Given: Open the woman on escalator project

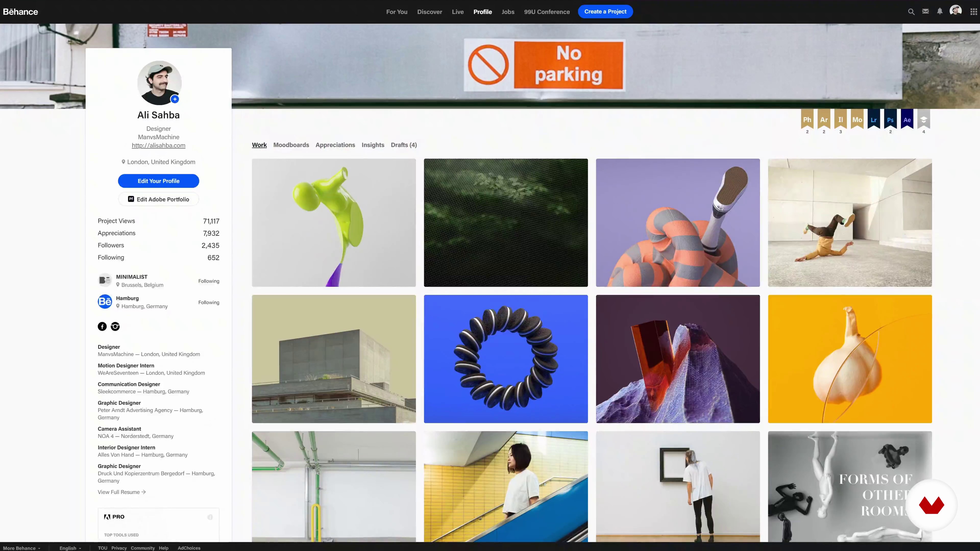Looking at the screenshot, I should [506, 486].
